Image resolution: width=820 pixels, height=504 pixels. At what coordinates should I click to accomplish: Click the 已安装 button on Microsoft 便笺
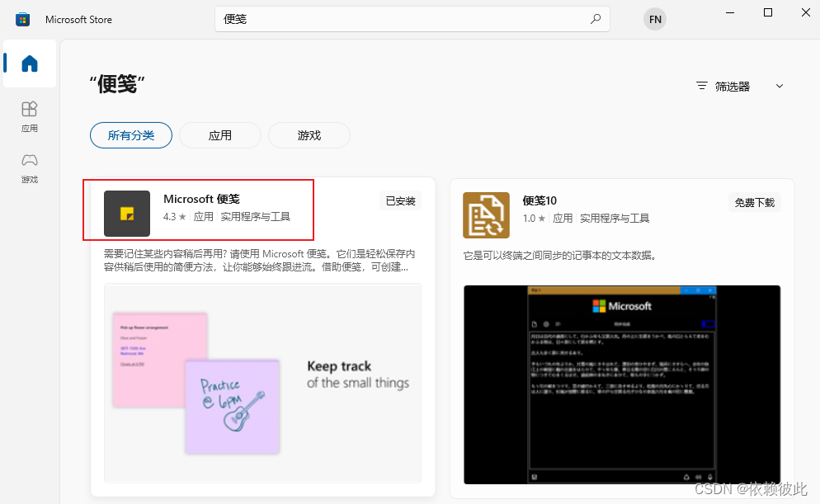(401, 200)
